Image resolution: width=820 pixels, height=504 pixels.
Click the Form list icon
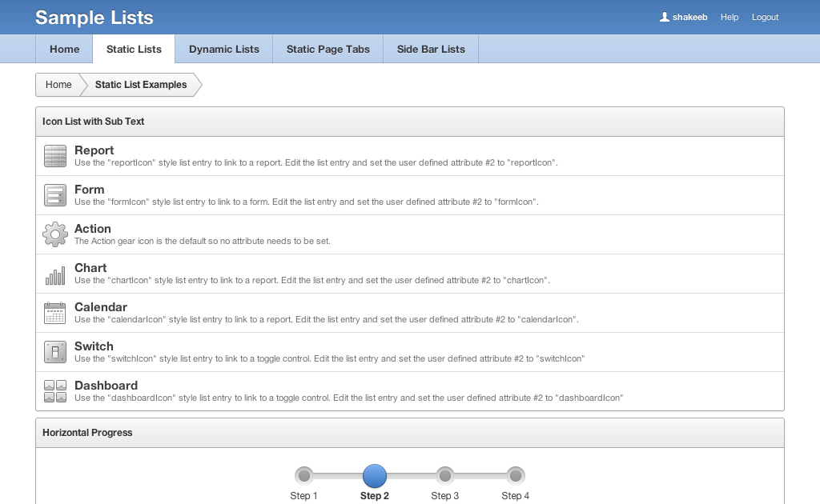[x=54, y=195]
